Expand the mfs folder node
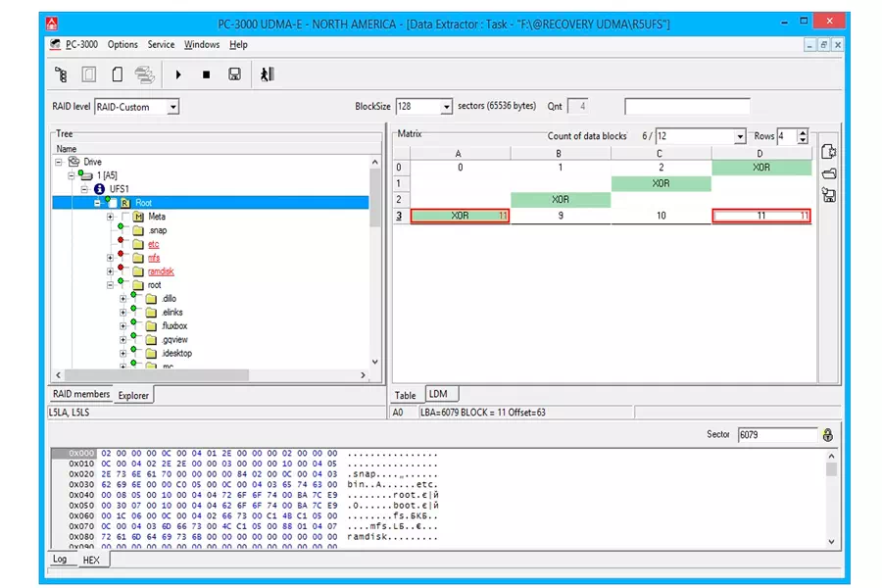Image resolution: width=882 pixels, height=588 pixels. pyautogui.click(x=110, y=258)
